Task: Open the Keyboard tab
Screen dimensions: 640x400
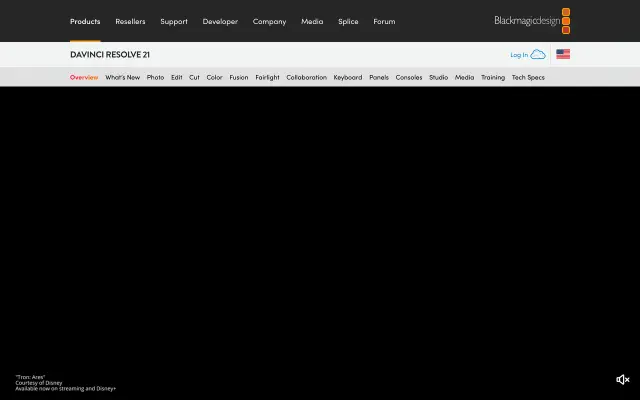Action: [x=348, y=77]
